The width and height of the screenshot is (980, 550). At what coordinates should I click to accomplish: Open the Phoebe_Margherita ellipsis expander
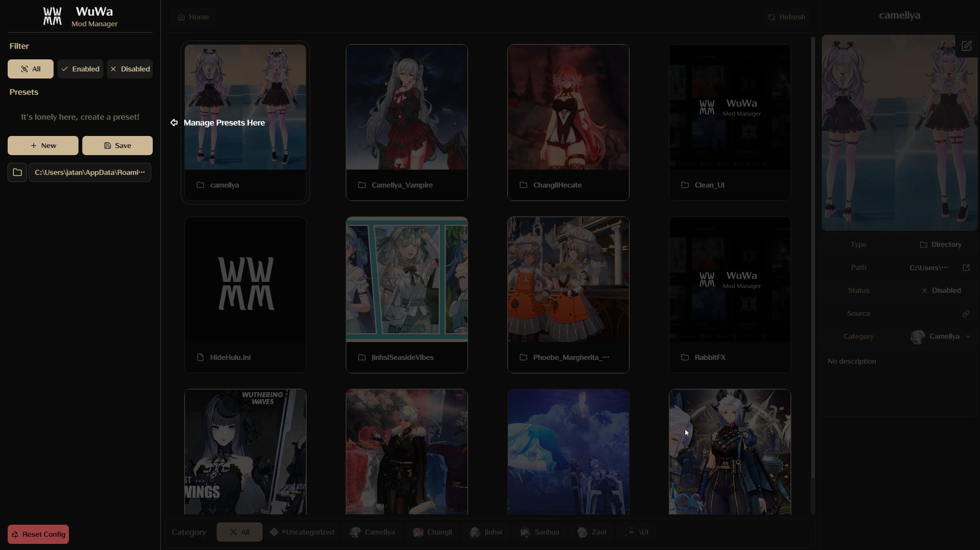[x=606, y=357]
